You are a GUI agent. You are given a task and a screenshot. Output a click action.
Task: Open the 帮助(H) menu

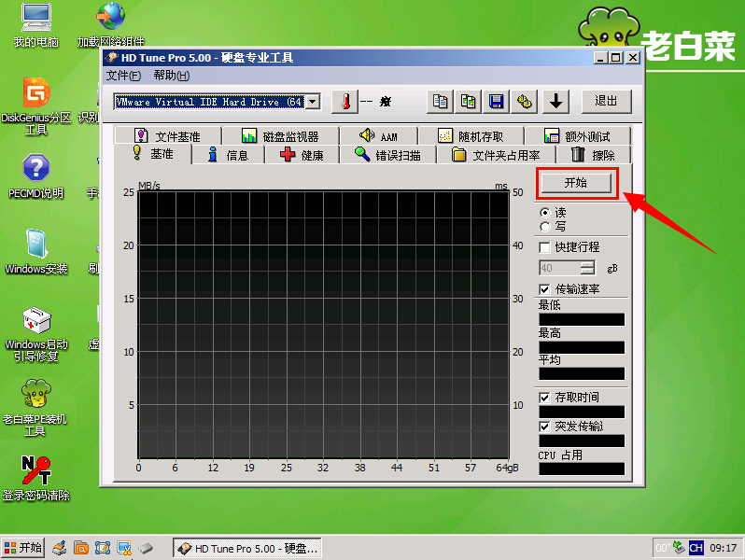click(x=172, y=76)
